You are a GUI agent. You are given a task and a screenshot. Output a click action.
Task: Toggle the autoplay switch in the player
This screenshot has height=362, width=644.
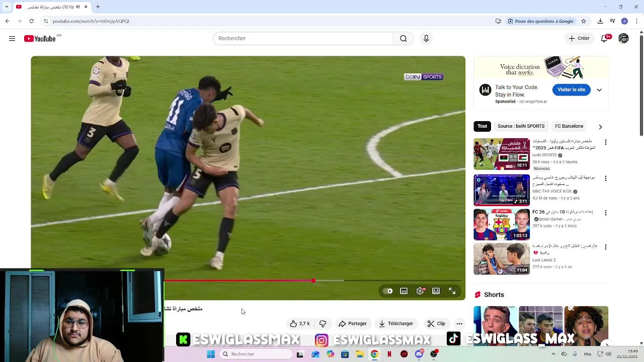(x=388, y=291)
